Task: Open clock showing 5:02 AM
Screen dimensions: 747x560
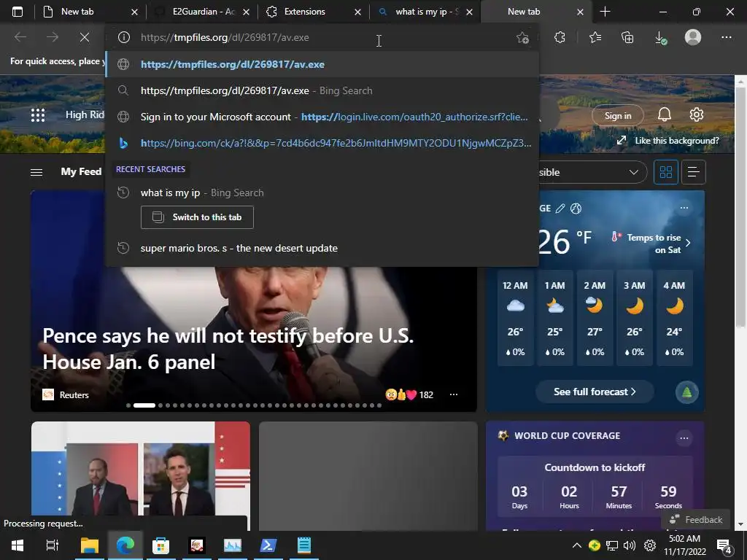Action: point(684,545)
